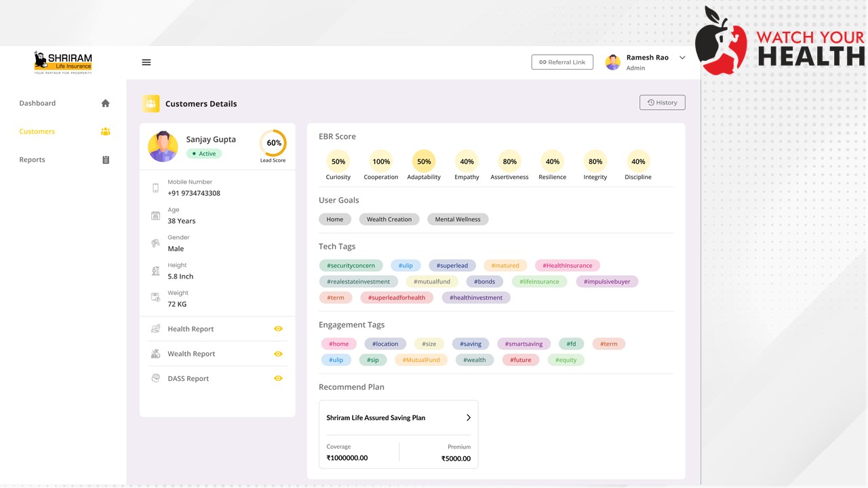868x488 pixels.
Task: Click Sanjay Gupta's profile picture
Action: [163, 146]
